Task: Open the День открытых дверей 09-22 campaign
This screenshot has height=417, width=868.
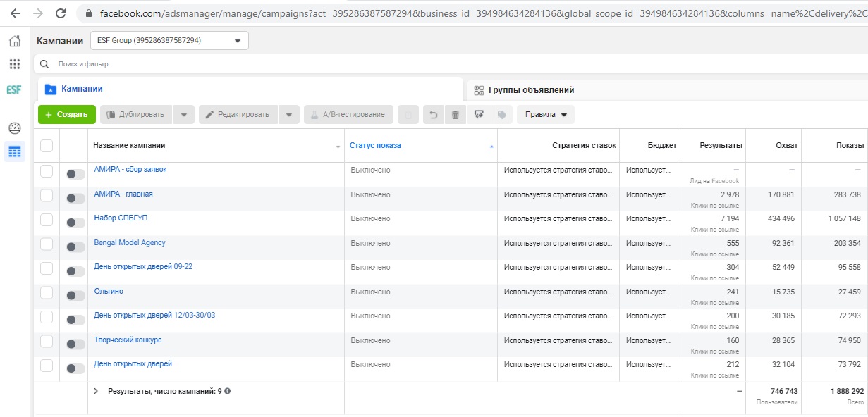Action: 143,267
